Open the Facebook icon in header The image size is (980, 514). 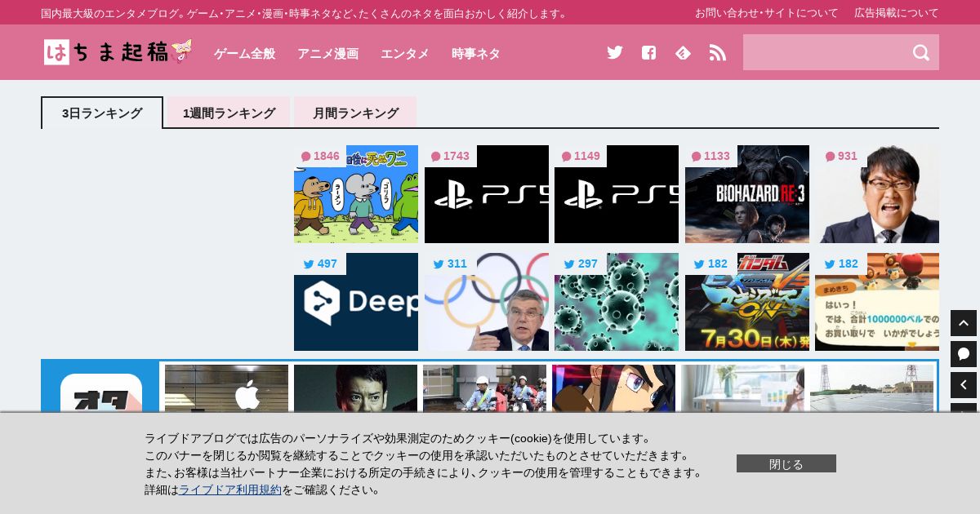(x=648, y=52)
